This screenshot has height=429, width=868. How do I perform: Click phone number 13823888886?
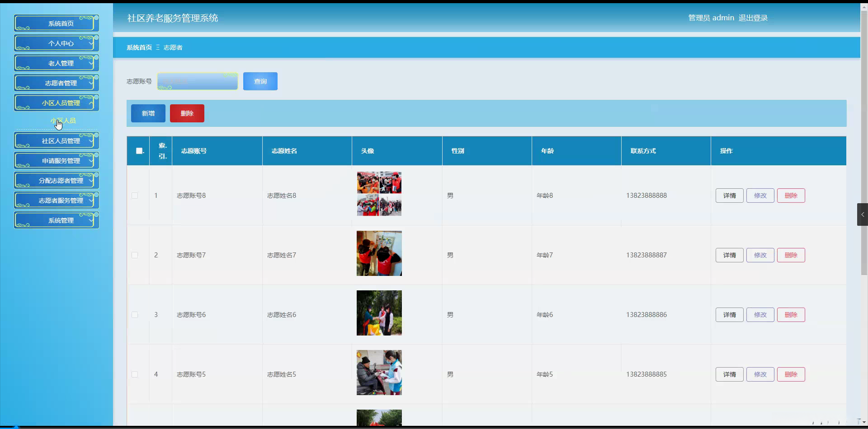[x=646, y=315]
